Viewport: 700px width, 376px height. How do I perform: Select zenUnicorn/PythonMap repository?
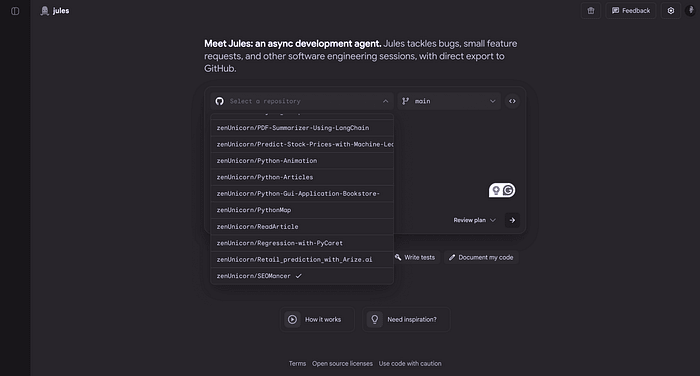tap(302, 210)
